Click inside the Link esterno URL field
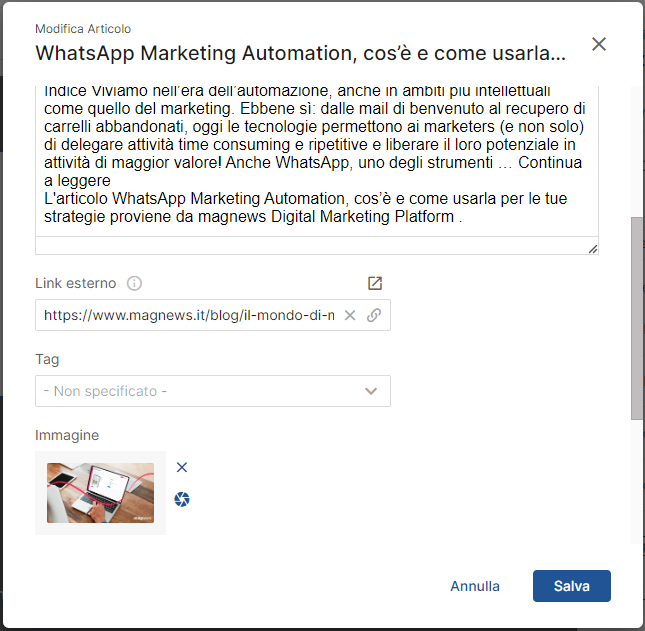This screenshot has width=645, height=631. (188, 315)
